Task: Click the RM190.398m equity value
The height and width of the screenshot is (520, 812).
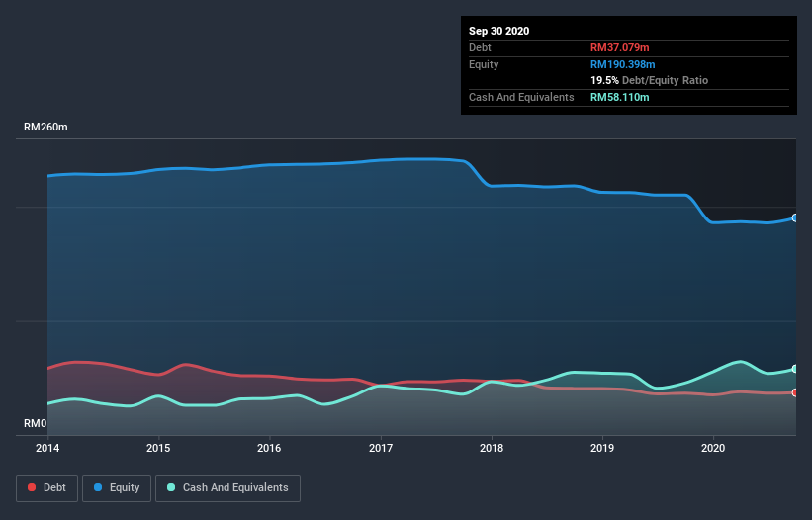Action: 622,64
